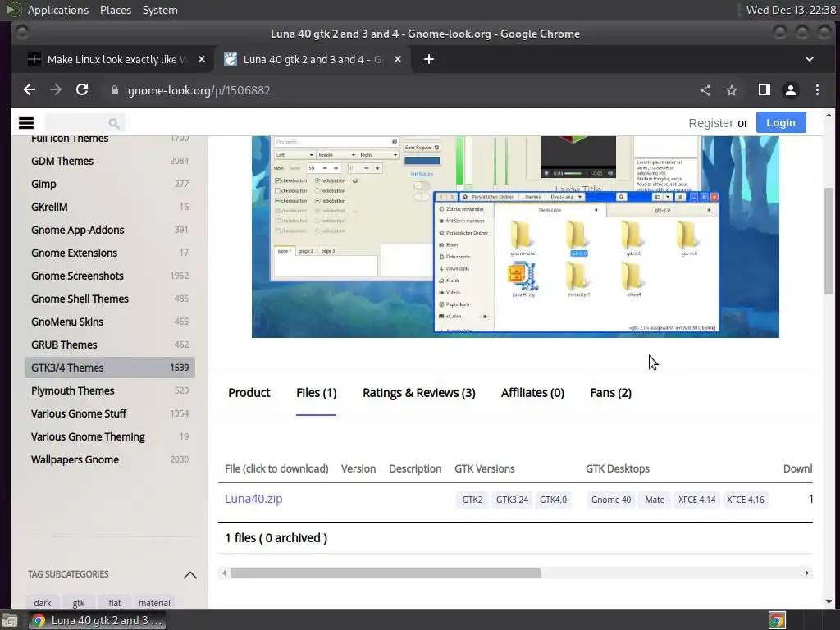Click the search magnifier icon
840x630 pixels.
click(113, 124)
